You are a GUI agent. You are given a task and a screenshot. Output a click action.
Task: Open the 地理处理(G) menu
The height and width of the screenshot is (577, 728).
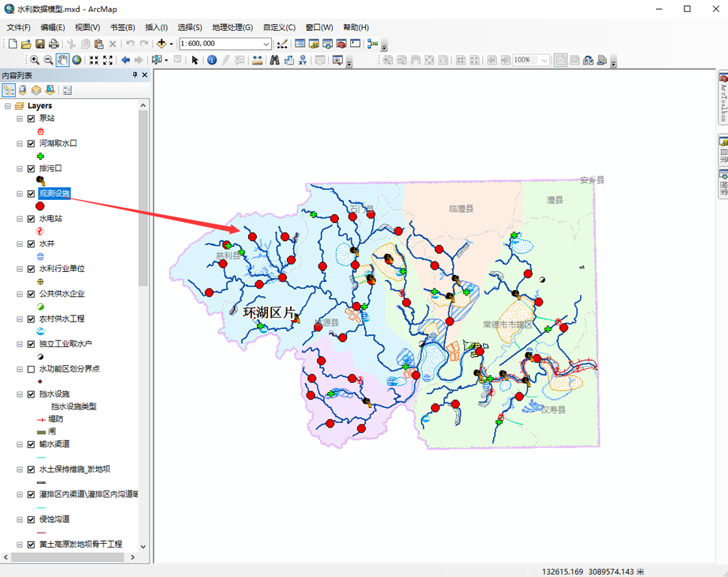(233, 27)
